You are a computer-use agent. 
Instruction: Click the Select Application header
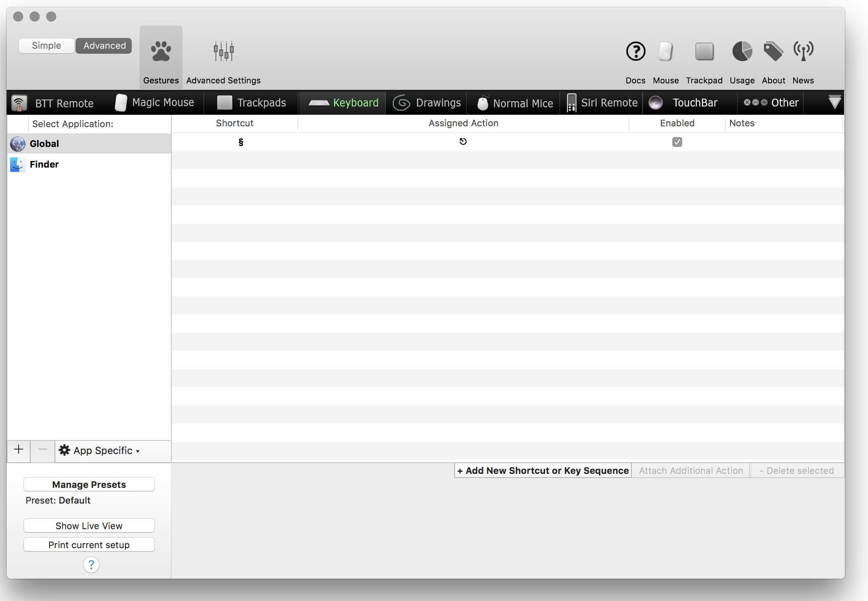click(73, 124)
